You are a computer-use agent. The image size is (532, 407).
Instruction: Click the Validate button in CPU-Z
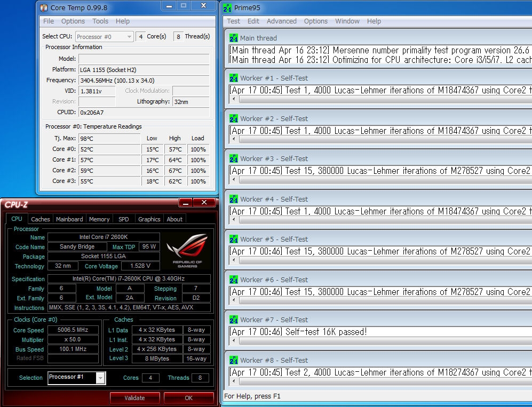click(x=134, y=398)
